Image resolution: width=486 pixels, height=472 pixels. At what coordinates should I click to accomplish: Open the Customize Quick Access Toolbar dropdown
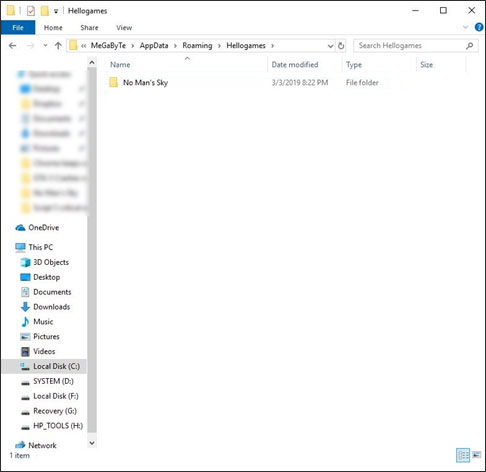click(x=56, y=11)
